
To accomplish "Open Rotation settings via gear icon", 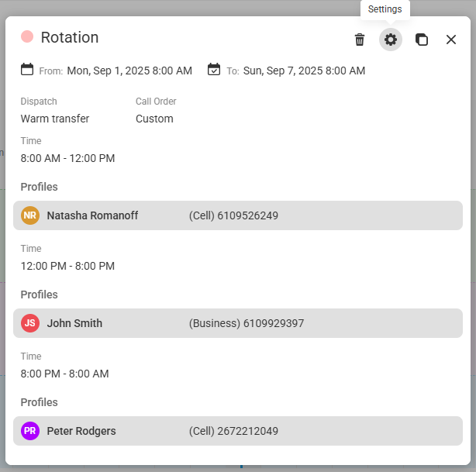I will [391, 40].
